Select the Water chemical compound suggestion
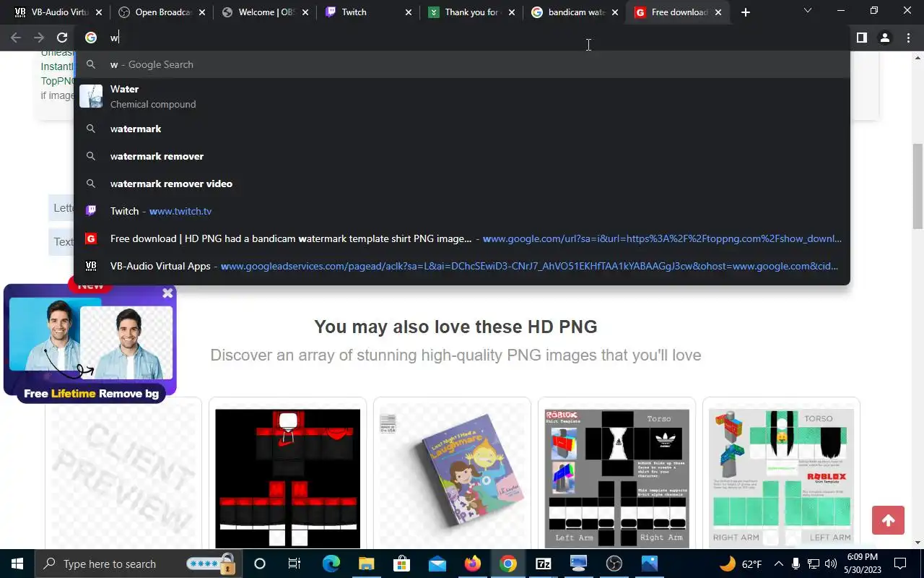 [462, 96]
